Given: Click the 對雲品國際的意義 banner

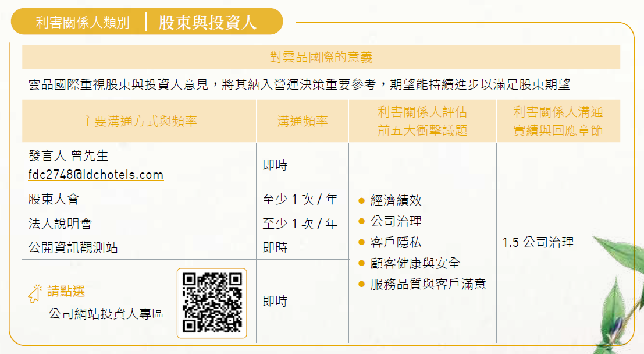Looking at the screenshot, I should click(321, 57).
